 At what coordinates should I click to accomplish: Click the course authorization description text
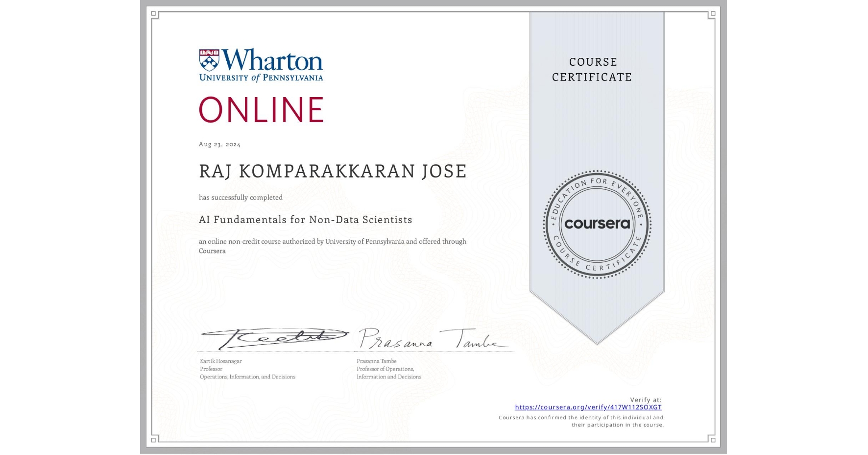click(x=332, y=245)
